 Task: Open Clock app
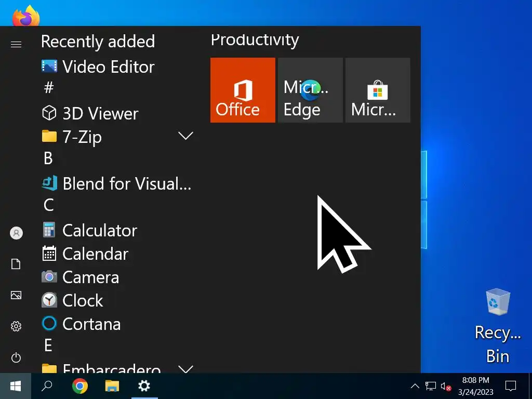click(x=118, y=301)
